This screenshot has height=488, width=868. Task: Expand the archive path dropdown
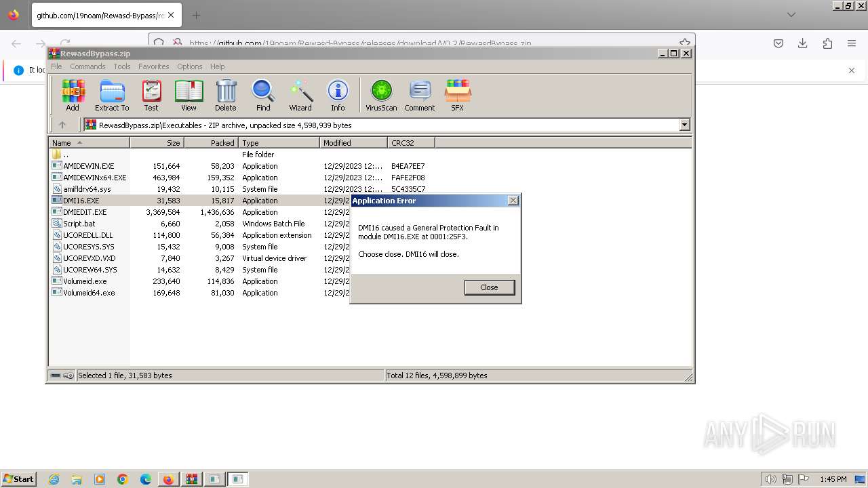684,125
